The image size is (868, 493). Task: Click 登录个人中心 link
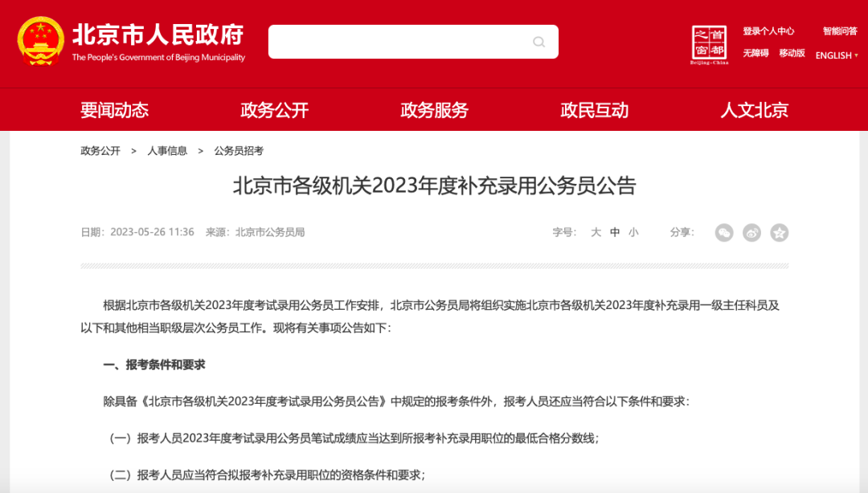pos(768,31)
